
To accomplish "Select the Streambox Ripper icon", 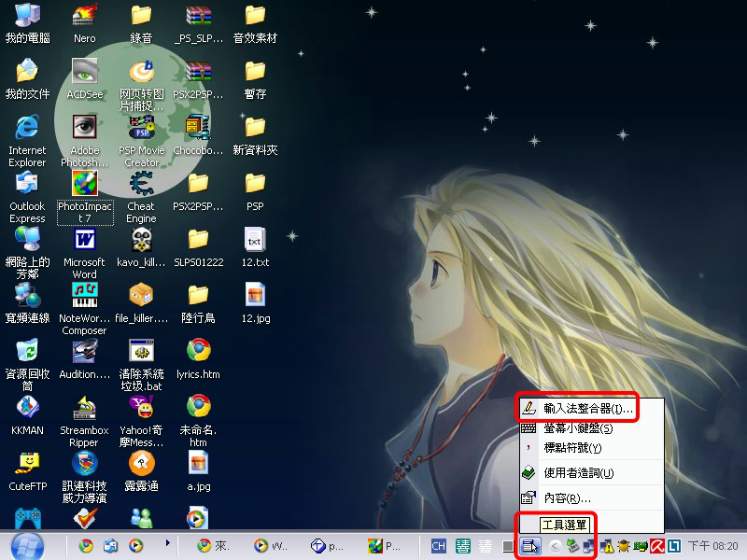I will tap(84, 422).
